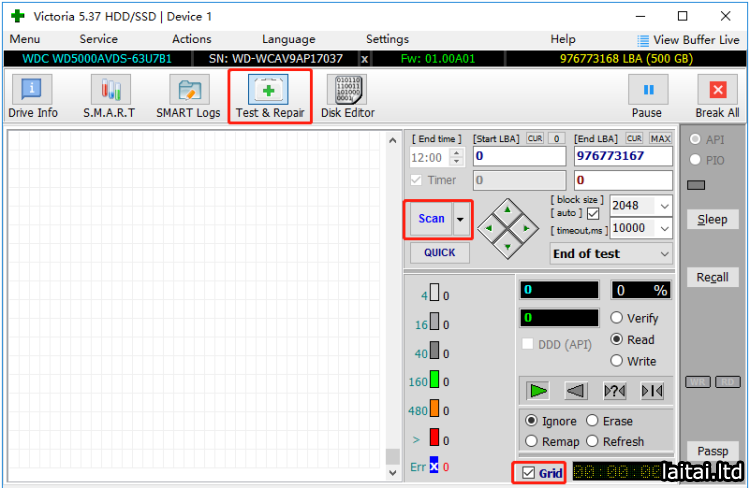The width and height of the screenshot is (750, 488).
Task: Enable the Grid checkbox
Action: click(x=529, y=472)
